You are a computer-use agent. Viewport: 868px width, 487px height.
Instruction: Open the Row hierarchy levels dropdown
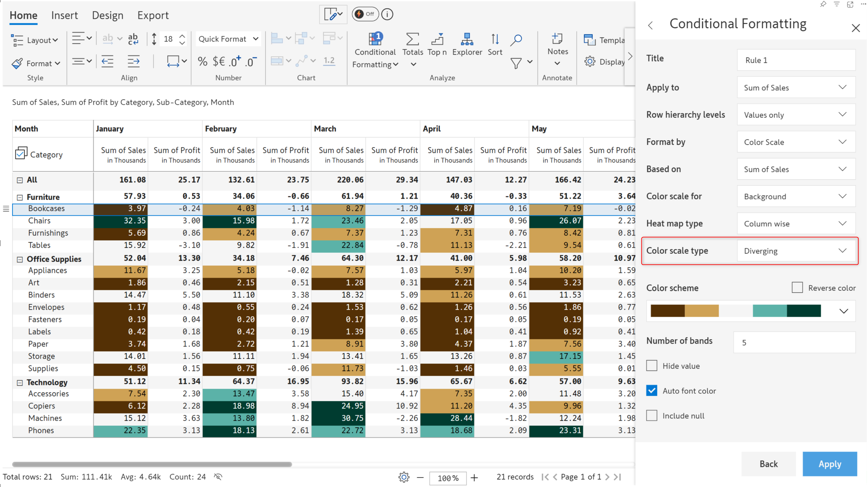[x=796, y=115]
